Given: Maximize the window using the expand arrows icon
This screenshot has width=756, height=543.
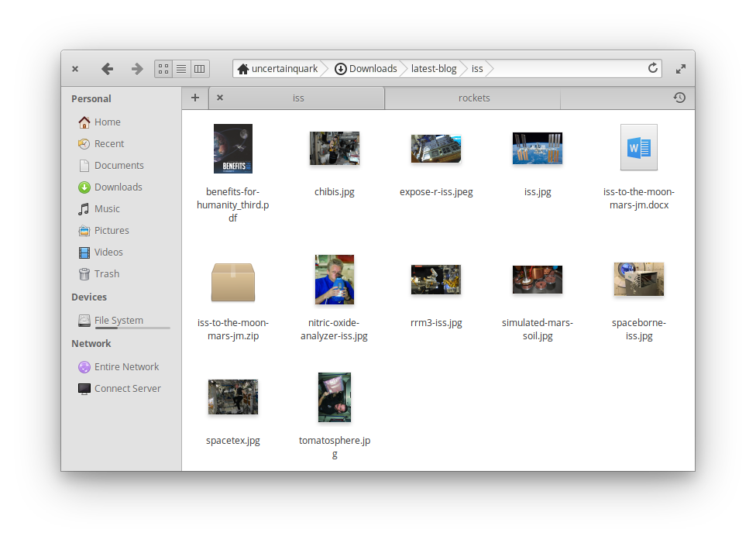Looking at the screenshot, I should (x=680, y=69).
